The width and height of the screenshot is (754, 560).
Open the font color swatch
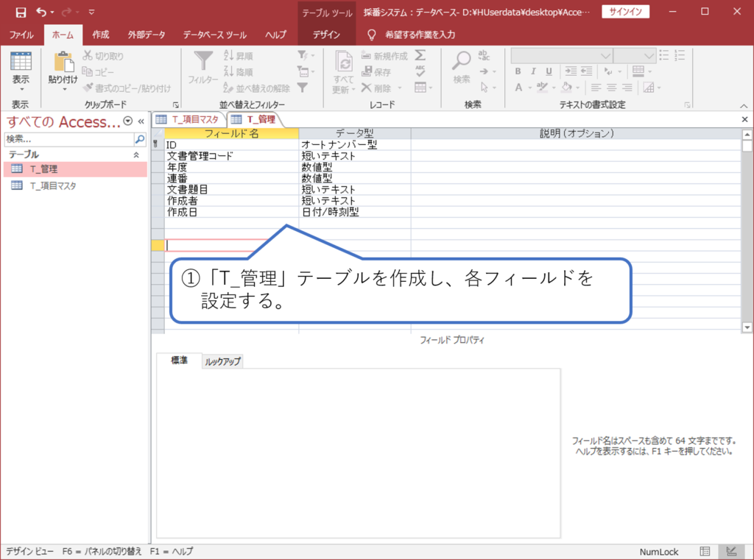point(519,87)
